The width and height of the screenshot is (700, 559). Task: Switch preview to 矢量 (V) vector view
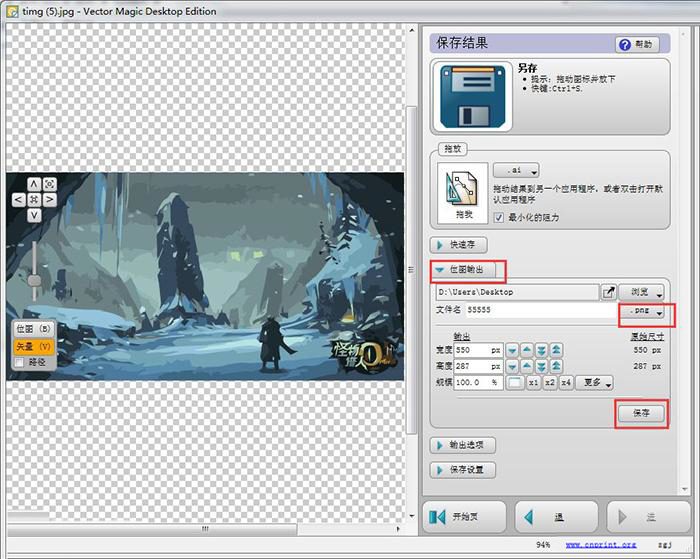pyautogui.click(x=34, y=346)
